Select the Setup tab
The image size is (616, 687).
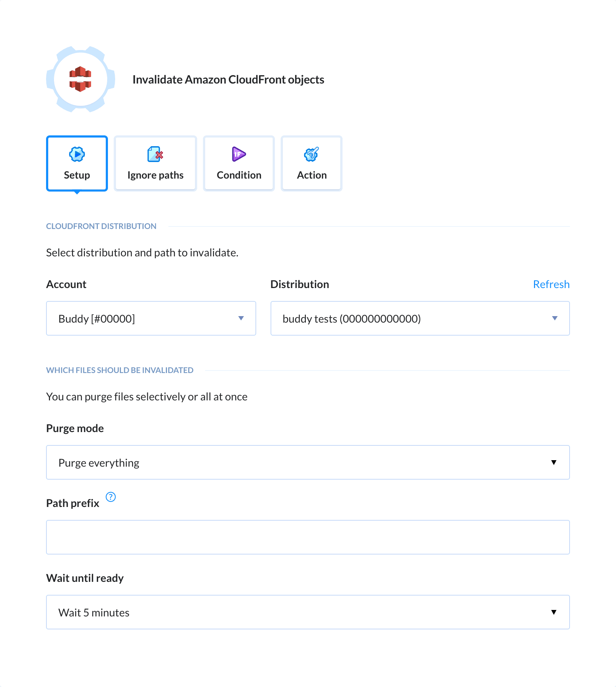pyautogui.click(x=77, y=163)
